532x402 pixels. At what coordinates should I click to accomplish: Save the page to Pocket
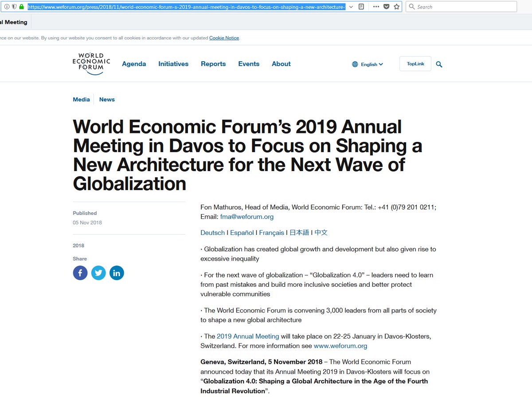point(386,7)
